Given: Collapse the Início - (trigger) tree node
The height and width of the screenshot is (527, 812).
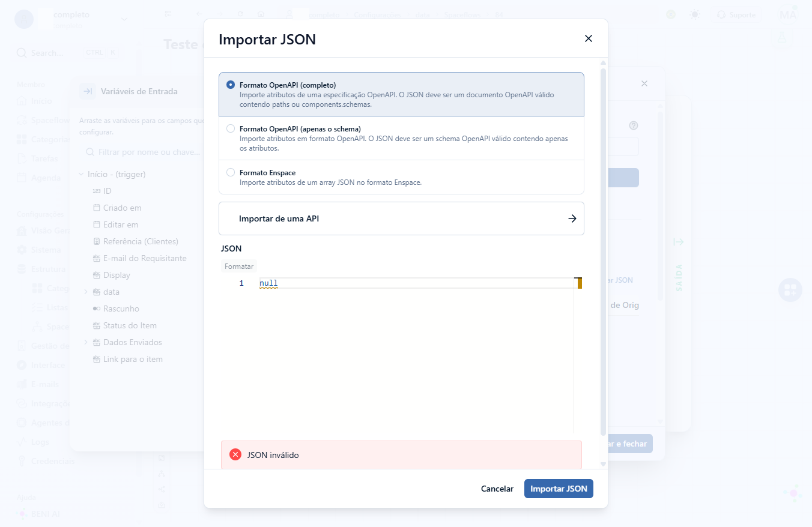Looking at the screenshot, I should point(81,174).
